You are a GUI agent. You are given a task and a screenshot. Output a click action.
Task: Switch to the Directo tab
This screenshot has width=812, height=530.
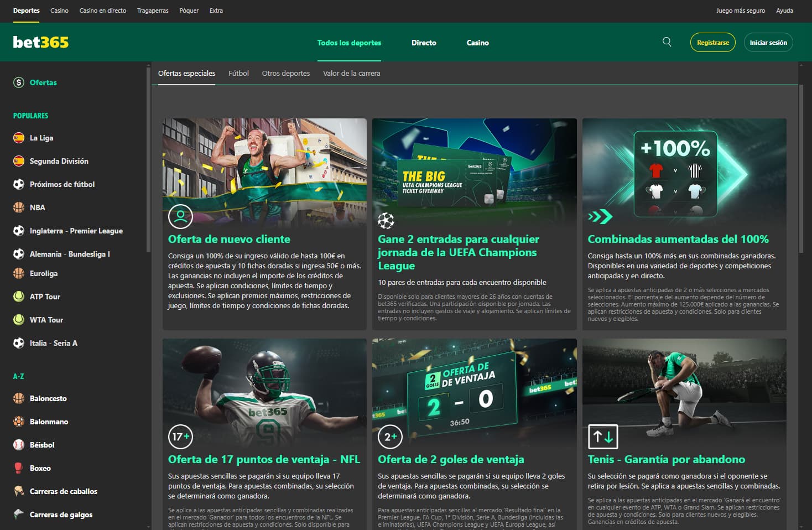424,43
